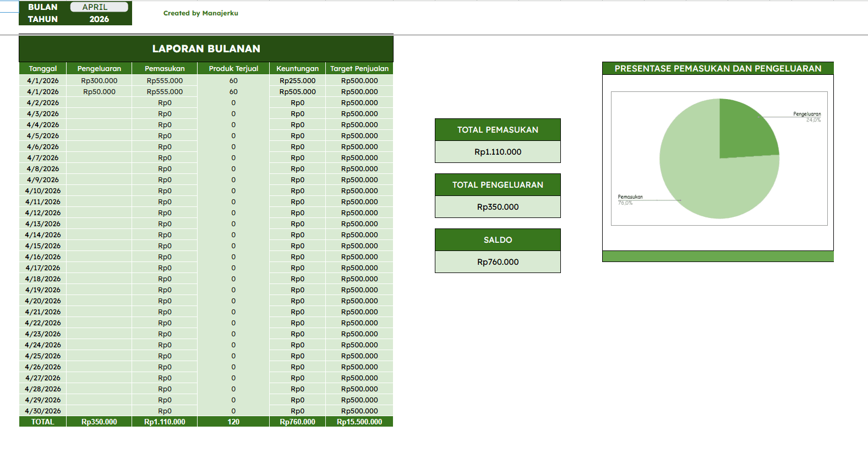
Task: Select empty Pengeluaran cell for 4/5/2026
Action: pyautogui.click(x=99, y=136)
